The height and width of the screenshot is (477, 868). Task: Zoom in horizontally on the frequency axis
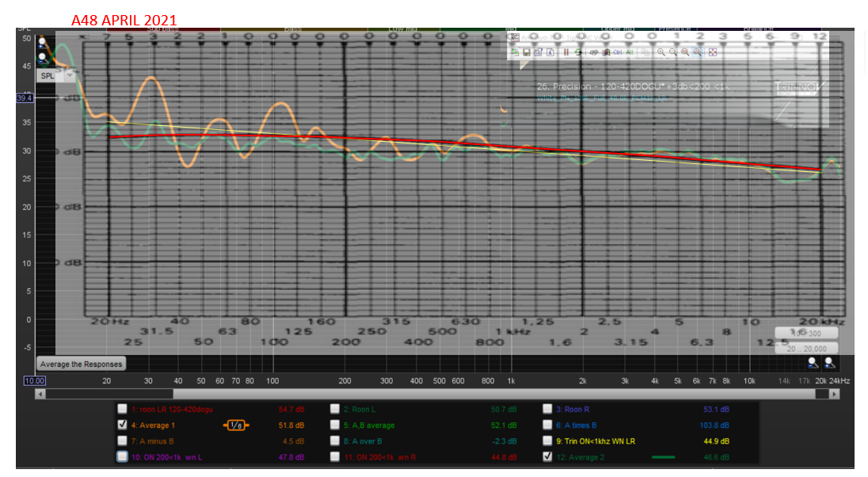click(x=829, y=362)
